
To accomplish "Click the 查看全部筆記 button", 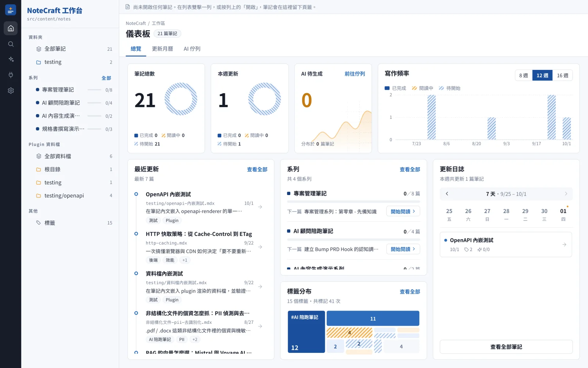I will (506, 347).
